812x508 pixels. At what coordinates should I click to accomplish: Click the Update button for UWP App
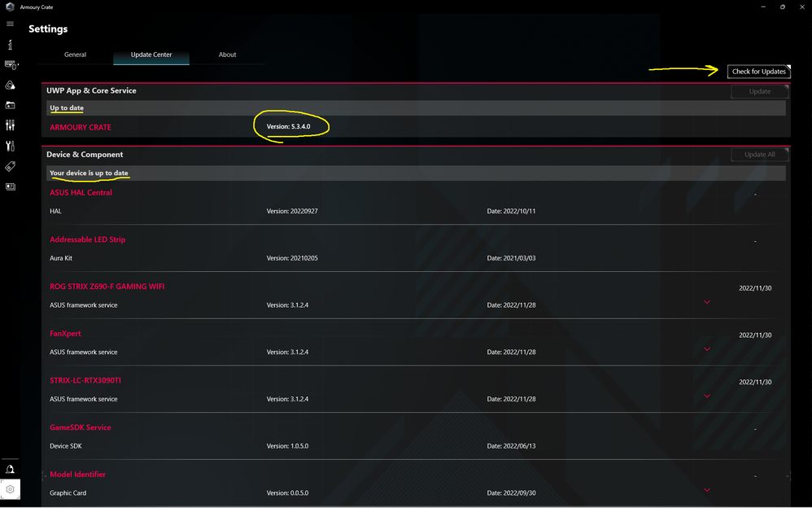click(760, 91)
